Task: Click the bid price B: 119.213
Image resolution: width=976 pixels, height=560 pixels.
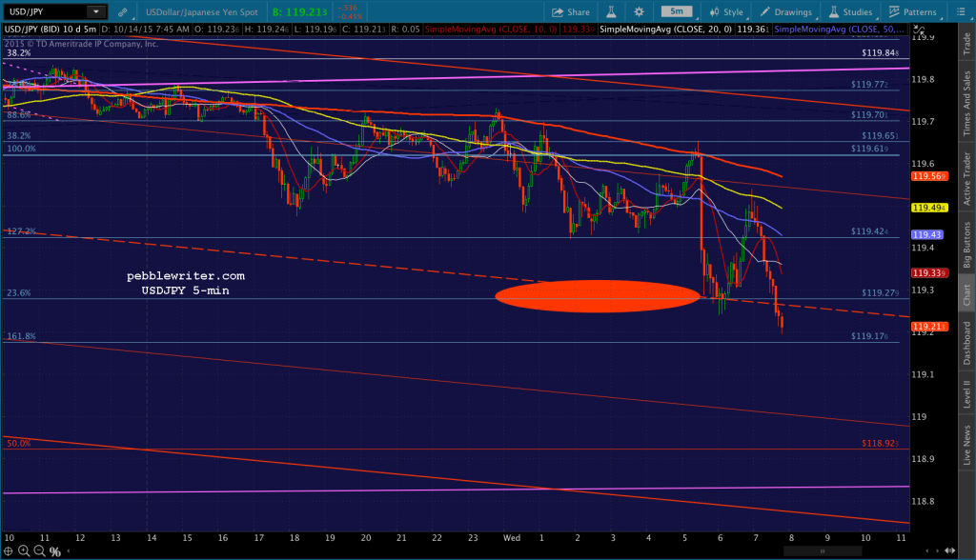Action: tap(300, 11)
